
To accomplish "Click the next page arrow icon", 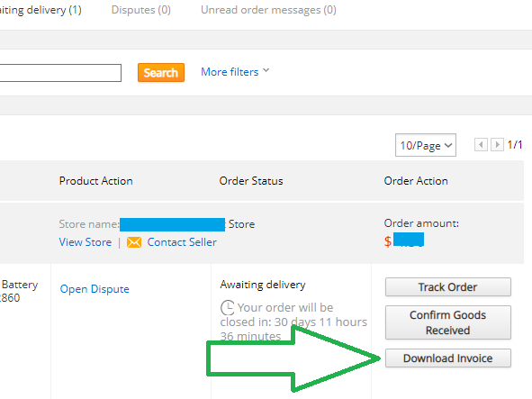I will point(497,145).
